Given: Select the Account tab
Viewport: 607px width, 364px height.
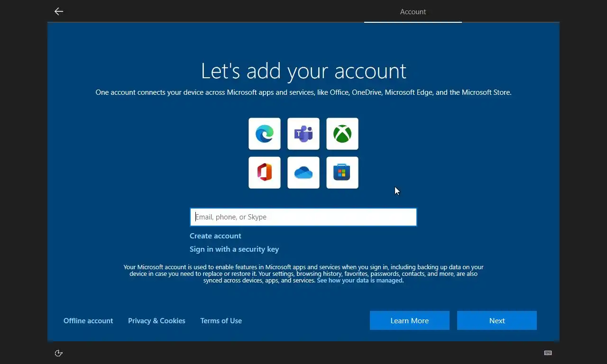Looking at the screenshot, I should (413, 12).
